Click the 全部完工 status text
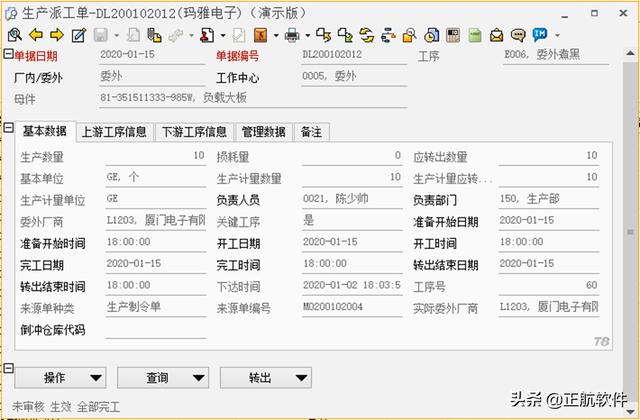 98,407
